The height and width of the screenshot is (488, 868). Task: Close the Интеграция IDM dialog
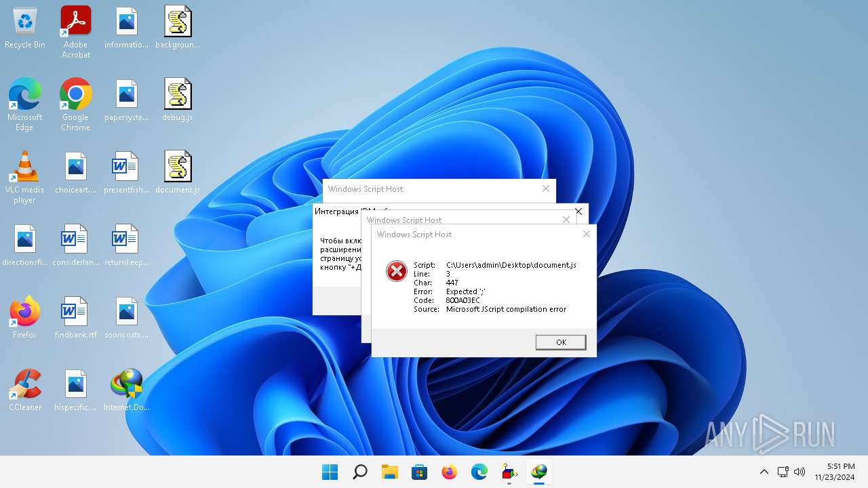(578, 211)
